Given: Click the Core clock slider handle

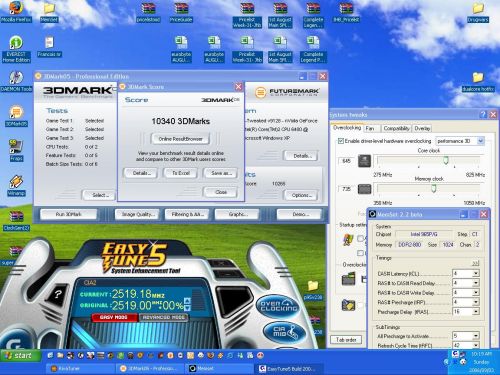Looking at the screenshot, I should 446,161.
